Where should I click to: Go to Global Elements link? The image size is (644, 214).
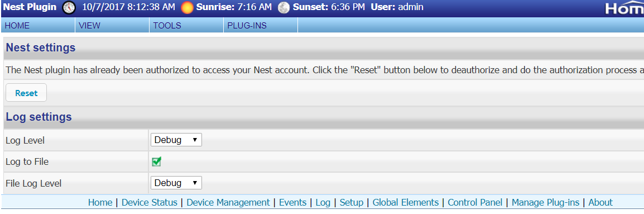(x=406, y=202)
